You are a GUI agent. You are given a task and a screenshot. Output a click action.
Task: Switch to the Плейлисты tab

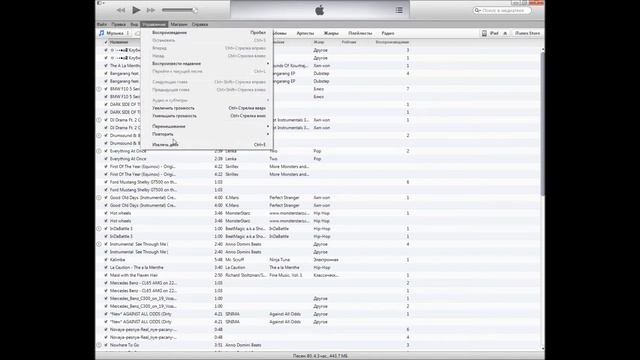tap(360, 33)
